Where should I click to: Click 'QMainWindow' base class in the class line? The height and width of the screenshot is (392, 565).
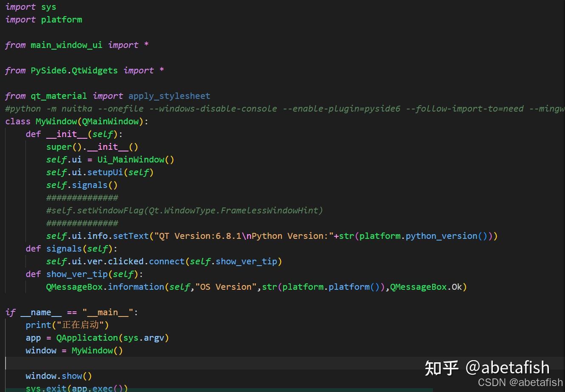pos(110,121)
